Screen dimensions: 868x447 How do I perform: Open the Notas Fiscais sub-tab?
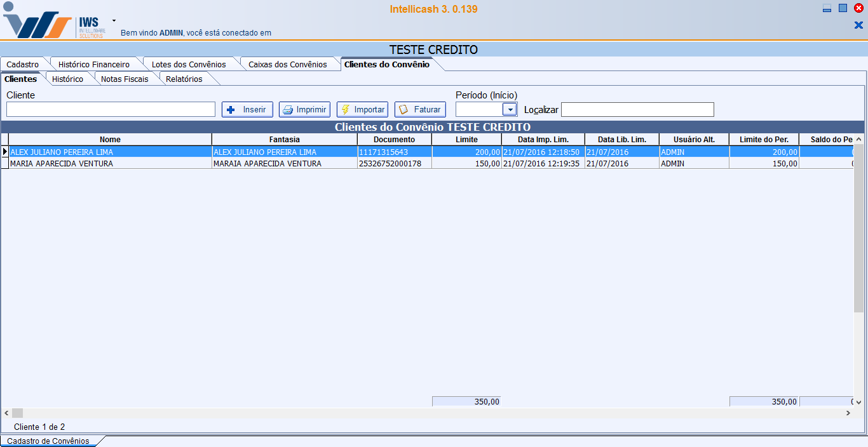tap(125, 79)
